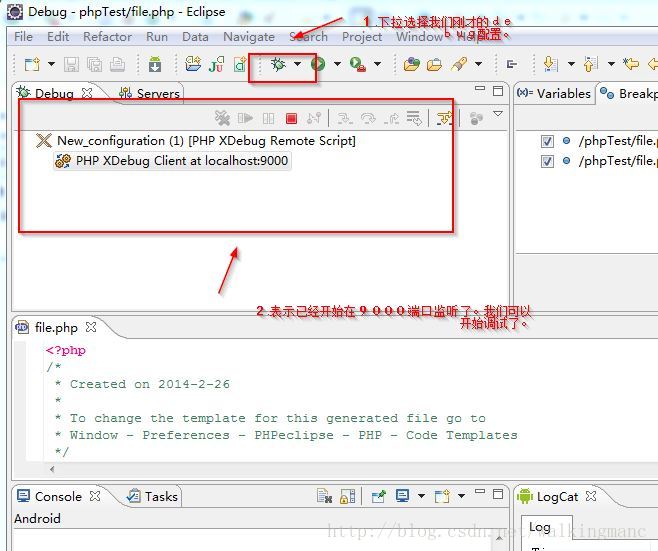Click the Open Type folder icon

pyautogui.click(x=411, y=64)
